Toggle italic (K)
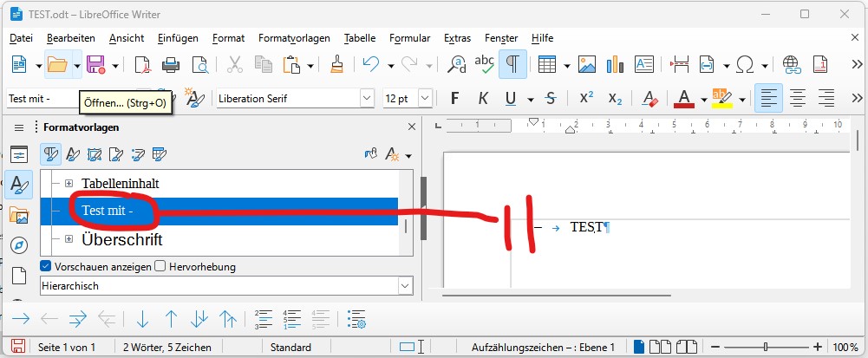 click(483, 99)
